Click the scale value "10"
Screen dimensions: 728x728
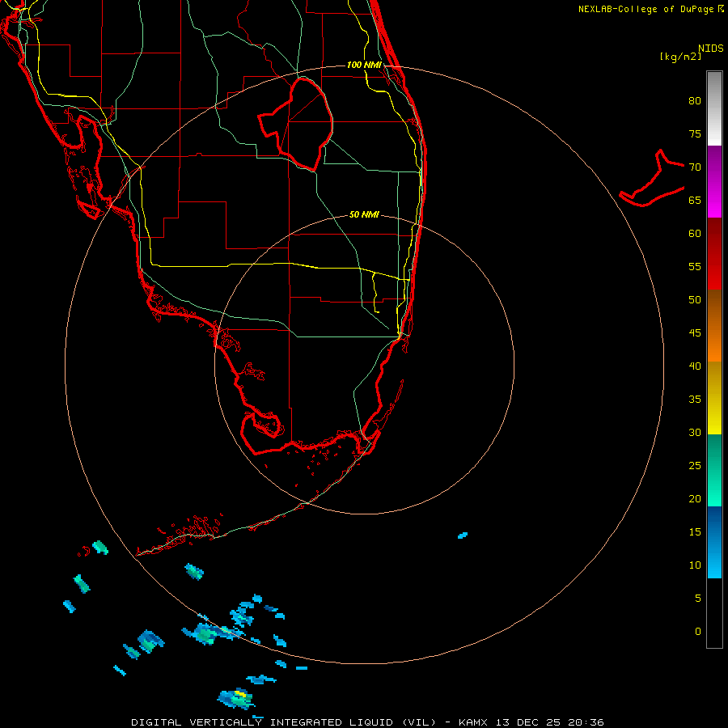pyautogui.click(x=695, y=565)
